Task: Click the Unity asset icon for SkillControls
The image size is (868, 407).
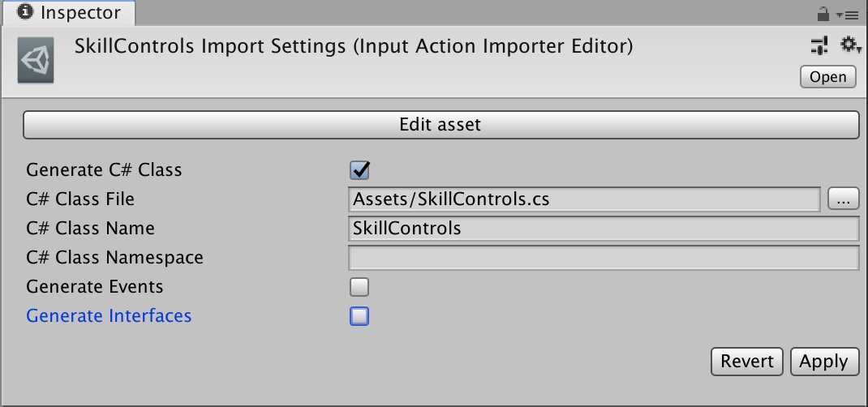Action: [36, 60]
